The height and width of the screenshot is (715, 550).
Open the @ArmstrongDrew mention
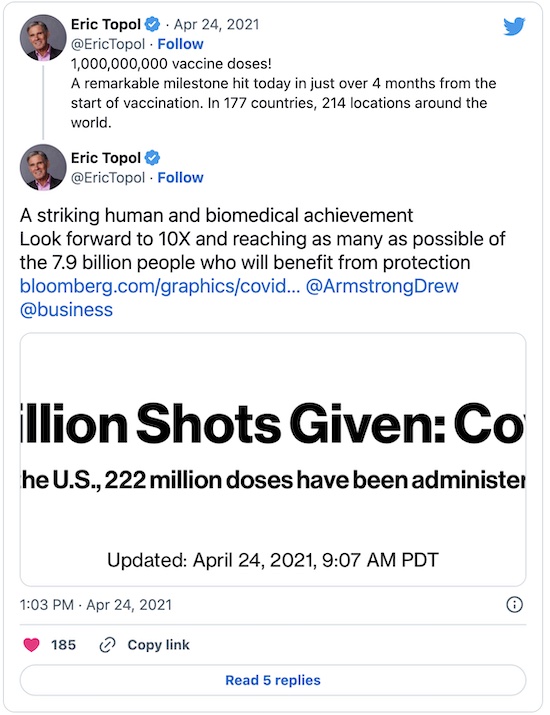(382, 286)
